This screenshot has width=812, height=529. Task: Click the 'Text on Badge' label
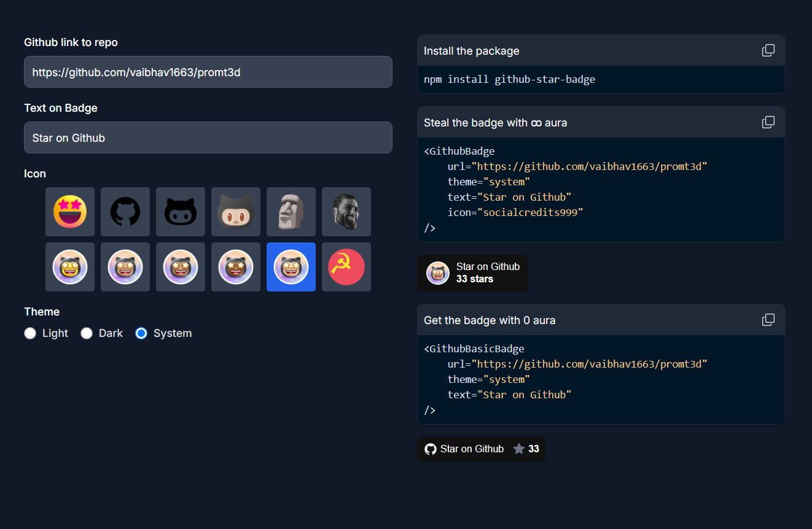[61, 108]
